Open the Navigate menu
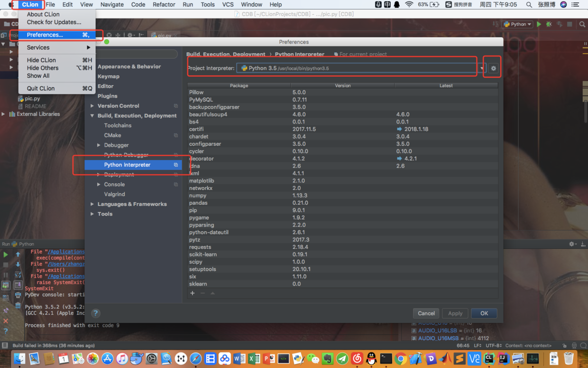The height and width of the screenshot is (368, 588). click(112, 4)
